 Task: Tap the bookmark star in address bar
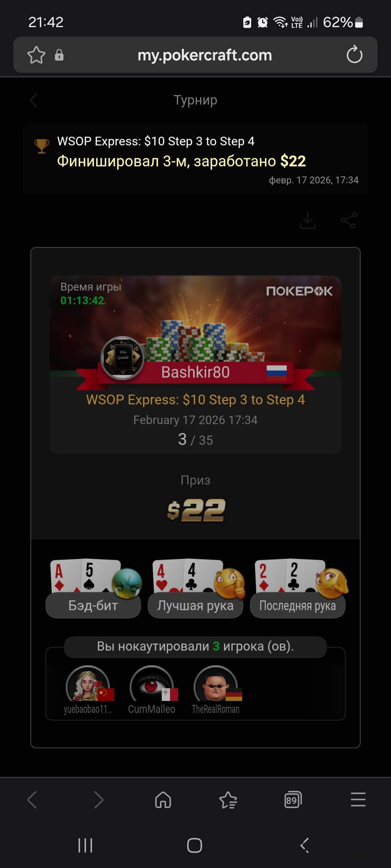pyautogui.click(x=36, y=55)
